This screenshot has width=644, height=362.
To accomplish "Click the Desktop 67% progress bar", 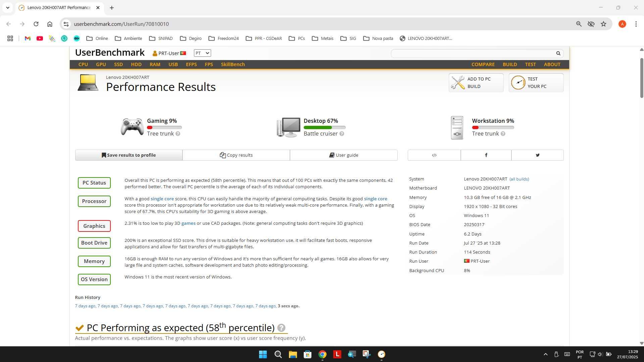I will click(x=324, y=127).
